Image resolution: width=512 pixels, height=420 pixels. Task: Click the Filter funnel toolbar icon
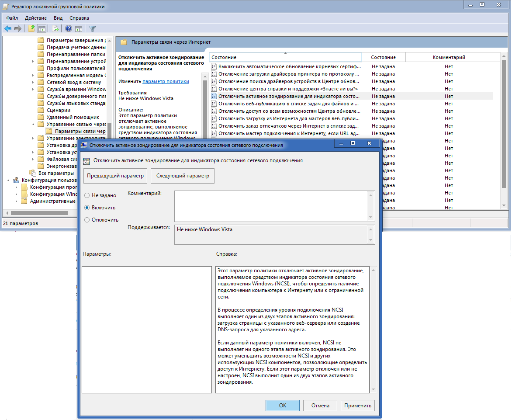coord(93,29)
